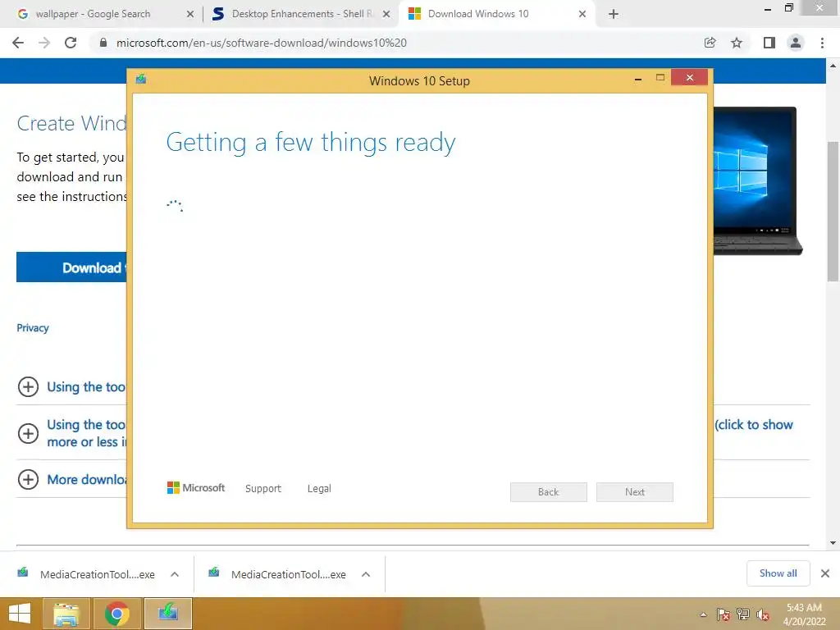This screenshot has width=840, height=630.
Task: Go back using Chrome's back arrow
Action: (18, 43)
